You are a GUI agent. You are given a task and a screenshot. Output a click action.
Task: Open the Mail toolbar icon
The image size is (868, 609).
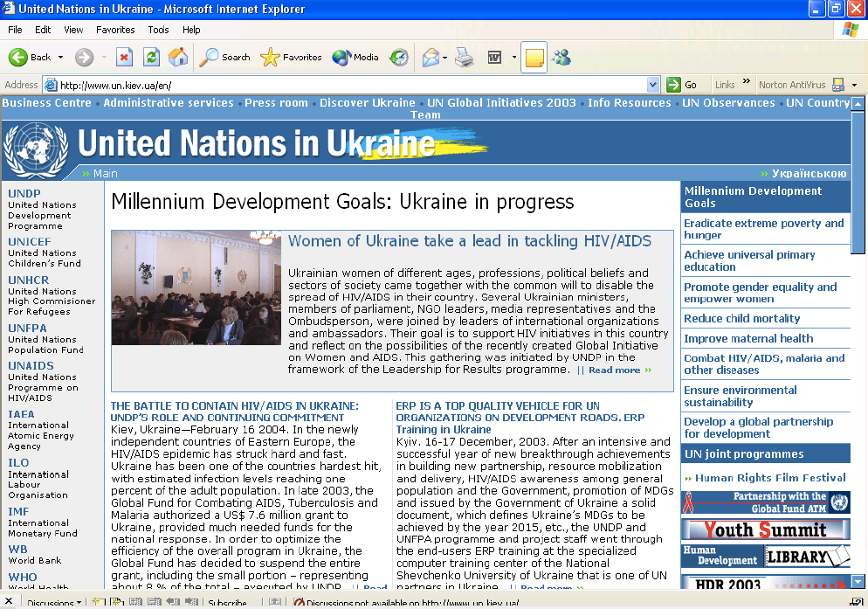coord(431,58)
